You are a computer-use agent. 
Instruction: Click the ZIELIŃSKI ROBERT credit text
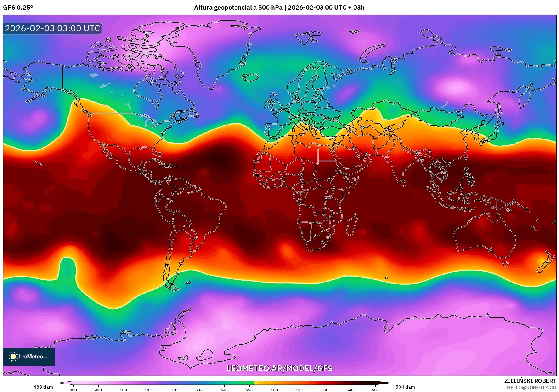click(x=531, y=381)
